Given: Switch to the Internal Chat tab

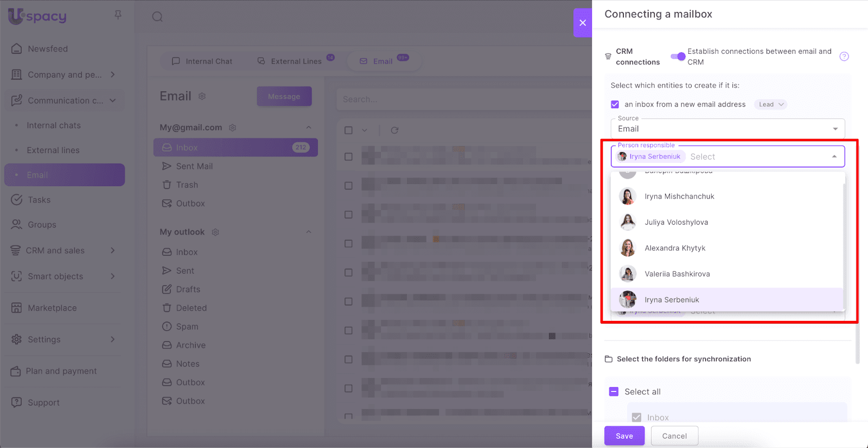Looking at the screenshot, I should (x=202, y=61).
